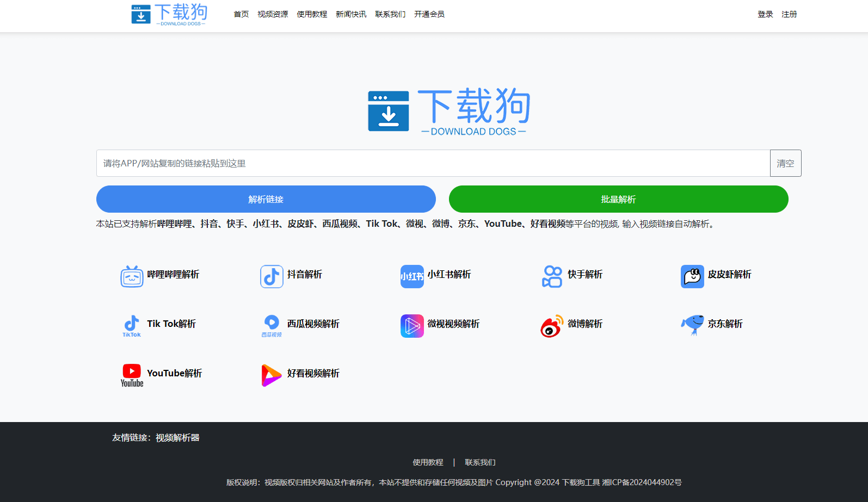Click the blue 解析链接 button

tap(266, 199)
